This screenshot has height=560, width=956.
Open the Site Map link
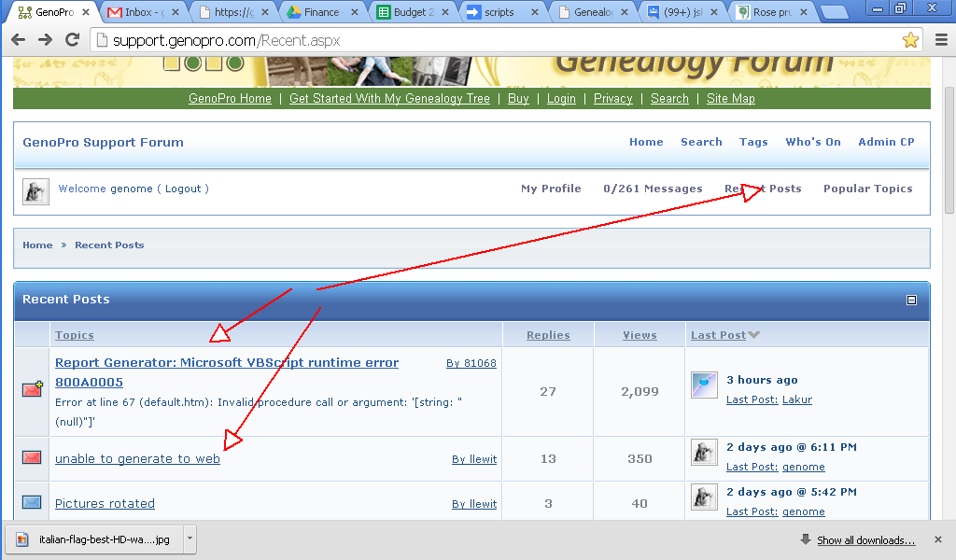pyautogui.click(x=730, y=98)
